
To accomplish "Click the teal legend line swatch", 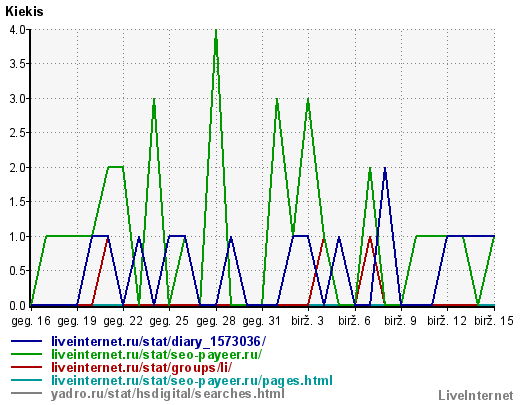I will 26,380.
